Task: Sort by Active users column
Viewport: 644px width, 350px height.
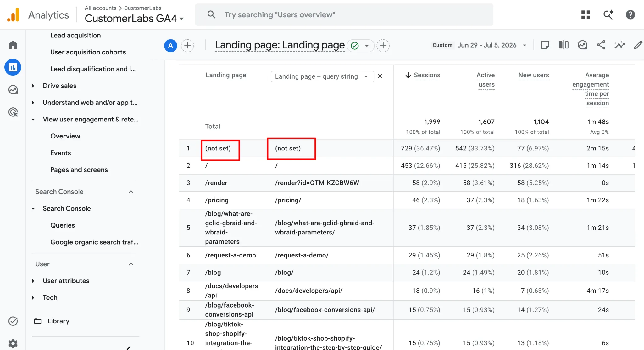Action: pos(486,80)
